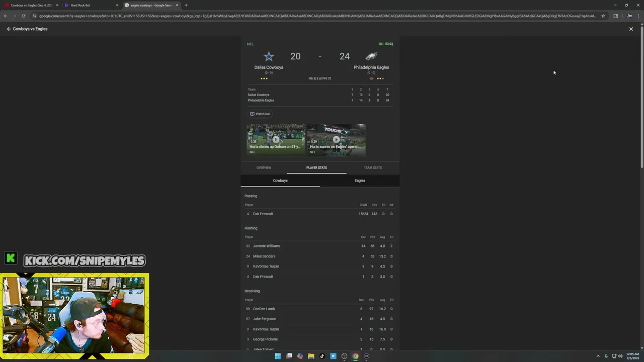Click the microphone tray icon
Screen dimensions: 644x362
click(606, 356)
